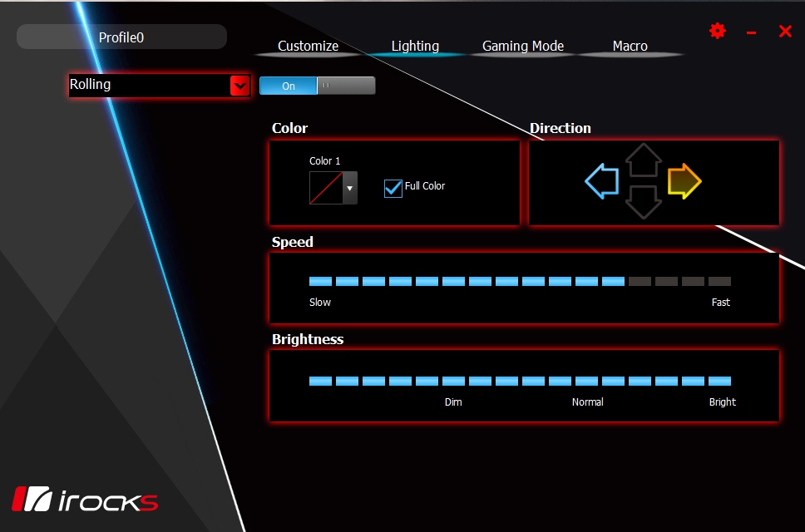The width and height of the screenshot is (805, 532).
Task: Click the Full Color label text
Action: (x=425, y=185)
